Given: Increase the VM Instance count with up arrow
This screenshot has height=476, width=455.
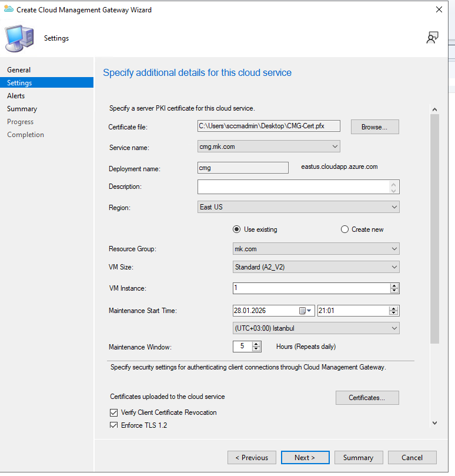Looking at the screenshot, I should [x=394, y=285].
